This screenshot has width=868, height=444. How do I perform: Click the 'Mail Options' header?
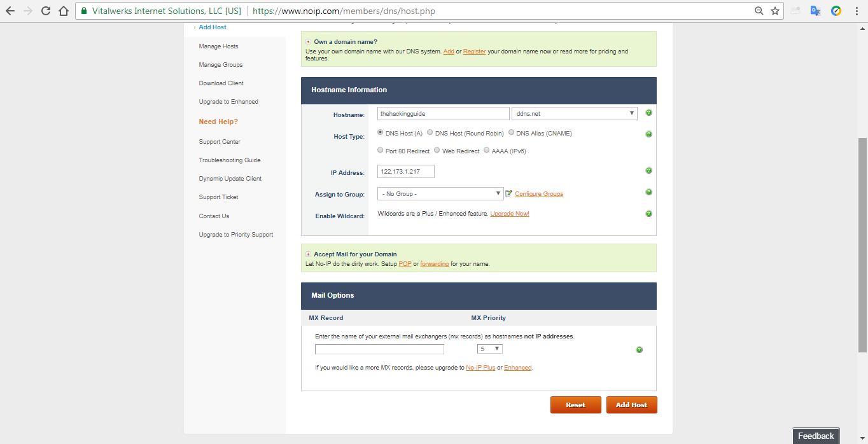pos(333,295)
